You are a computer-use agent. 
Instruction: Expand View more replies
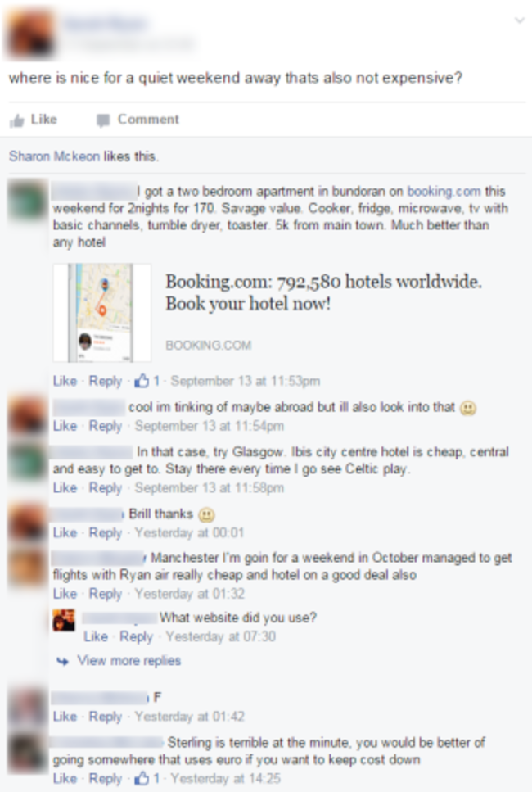point(128,661)
